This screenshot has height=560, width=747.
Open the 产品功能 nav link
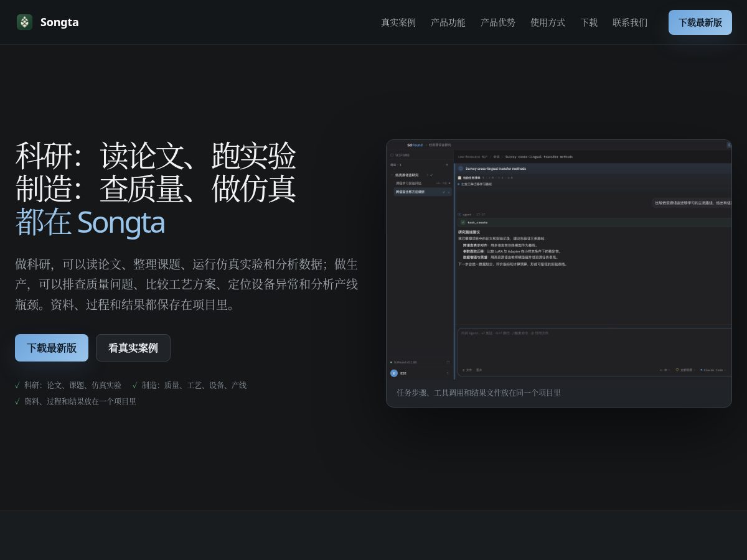tap(448, 22)
